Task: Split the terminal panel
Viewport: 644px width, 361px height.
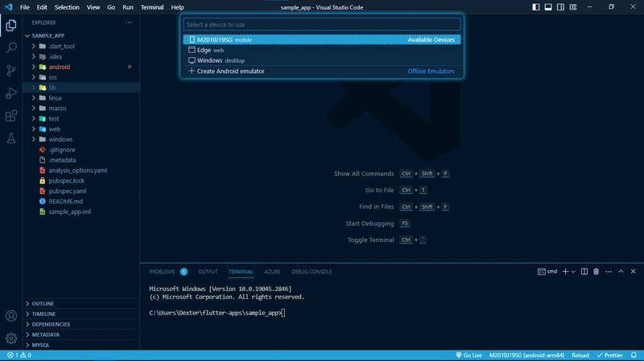Action: point(584,272)
